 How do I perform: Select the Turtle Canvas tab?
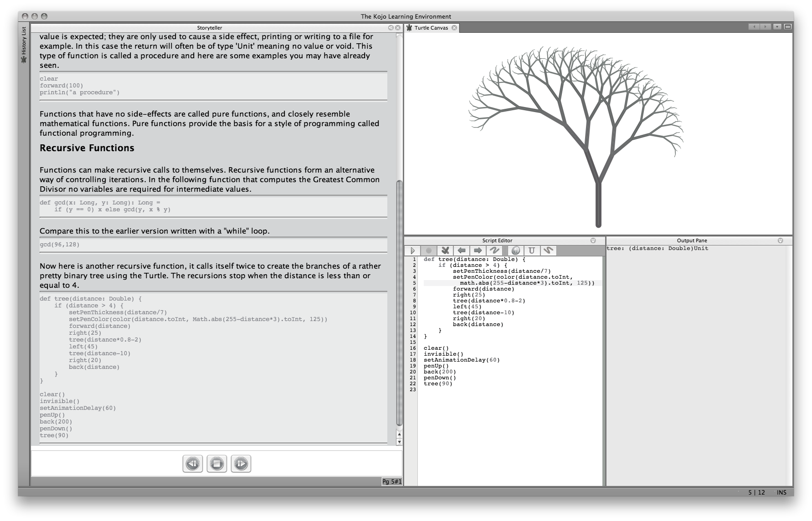pyautogui.click(x=431, y=28)
